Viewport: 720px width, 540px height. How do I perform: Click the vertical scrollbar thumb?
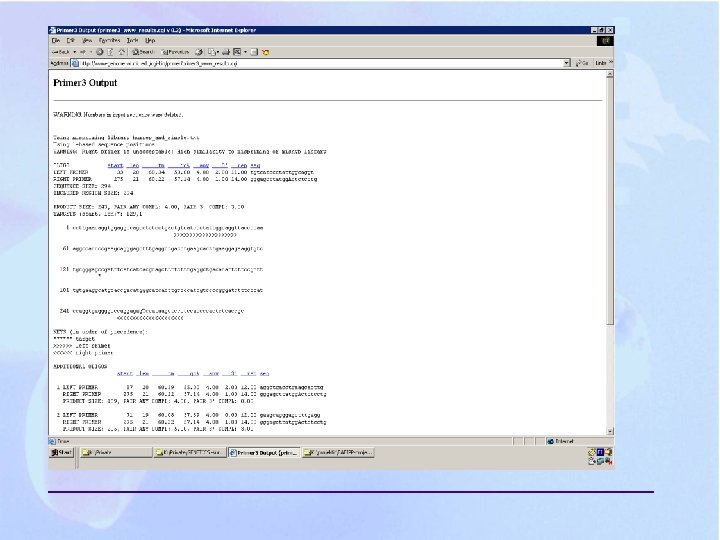[x=610, y=201]
